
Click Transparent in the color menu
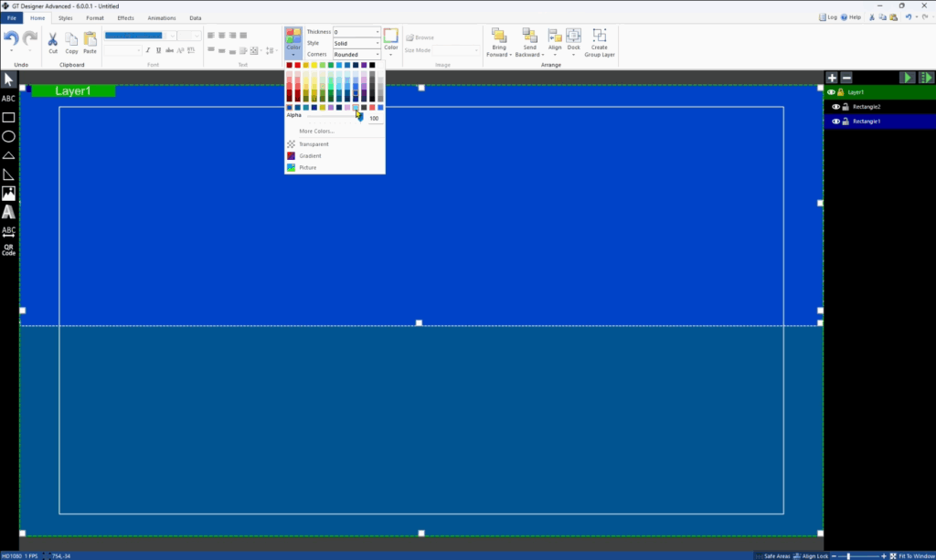pyautogui.click(x=314, y=144)
